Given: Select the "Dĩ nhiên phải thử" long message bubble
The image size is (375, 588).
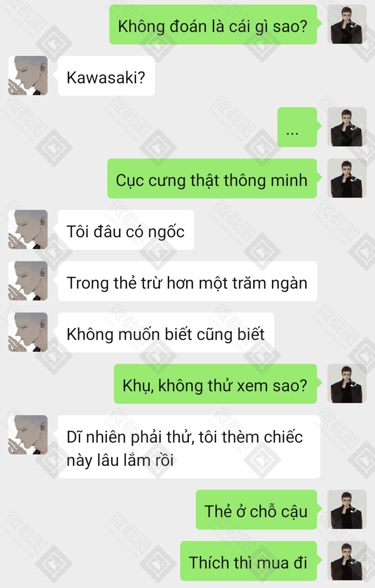Looking at the screenshot, I should tap(189, 447).
